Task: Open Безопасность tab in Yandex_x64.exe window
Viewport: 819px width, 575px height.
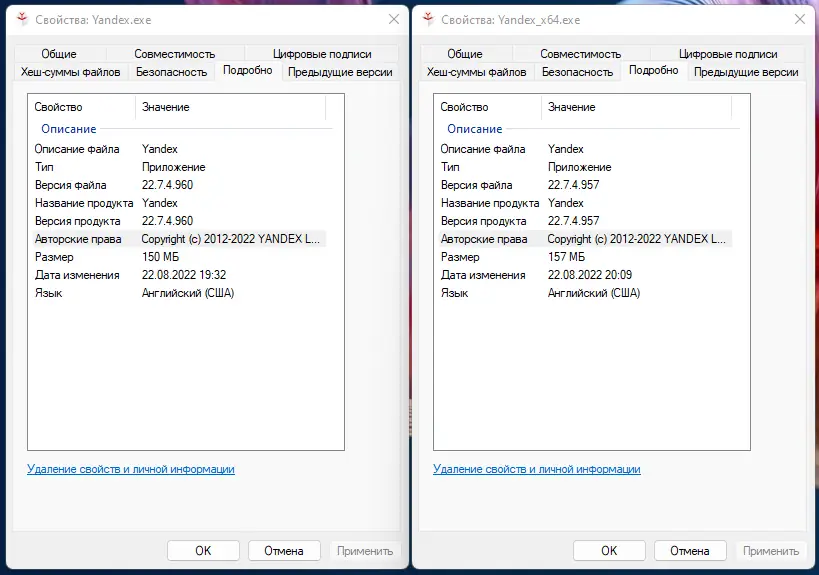Action: pyautogui.click(x=577, y=72)
